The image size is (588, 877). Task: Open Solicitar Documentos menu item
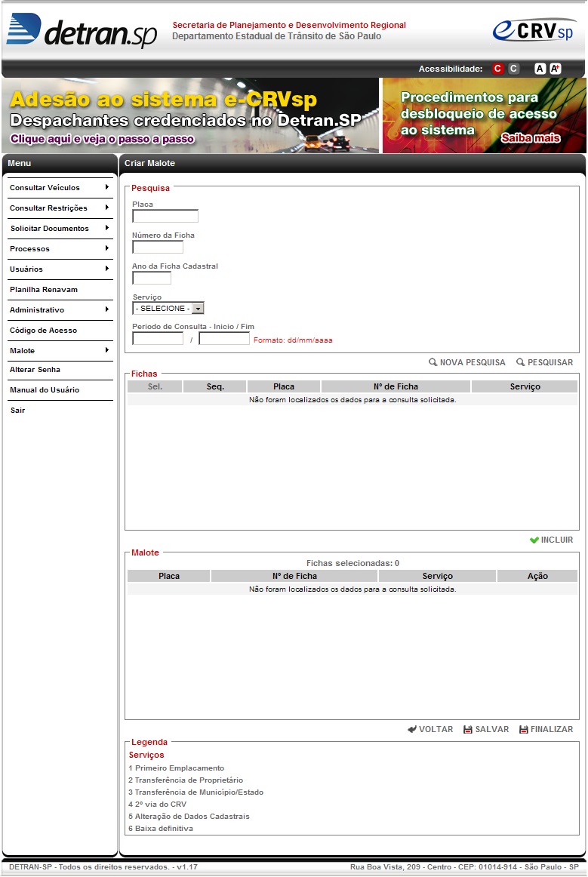click(49, 228)
